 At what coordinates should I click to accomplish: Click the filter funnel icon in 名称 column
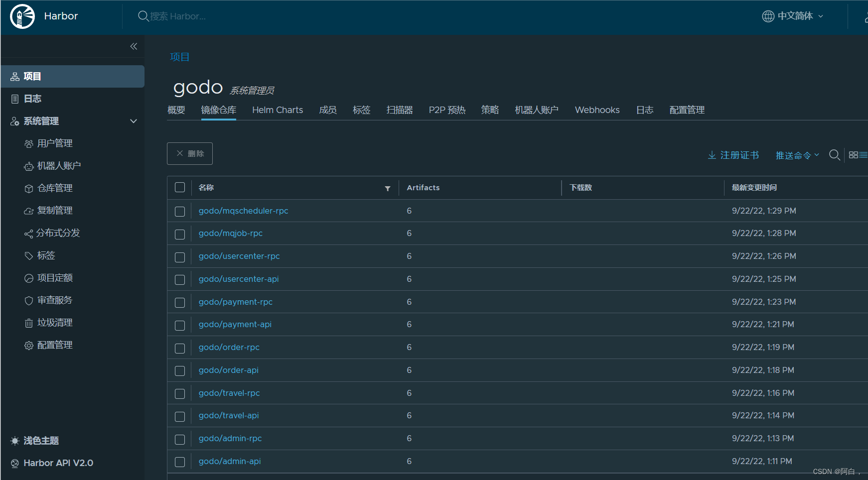388,189
